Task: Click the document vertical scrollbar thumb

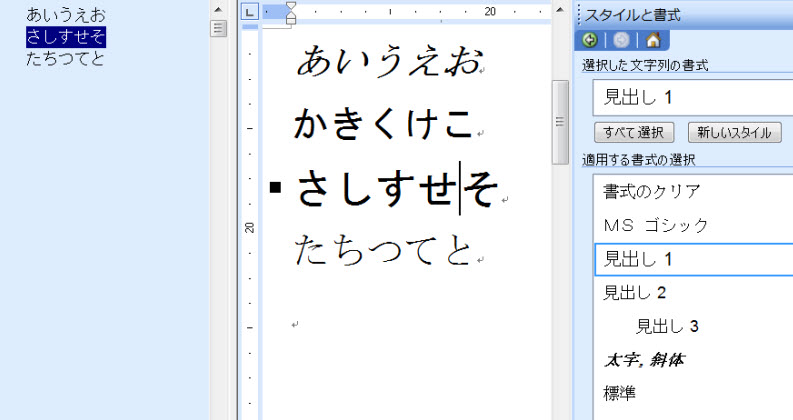Action: [x=560, y=120]
